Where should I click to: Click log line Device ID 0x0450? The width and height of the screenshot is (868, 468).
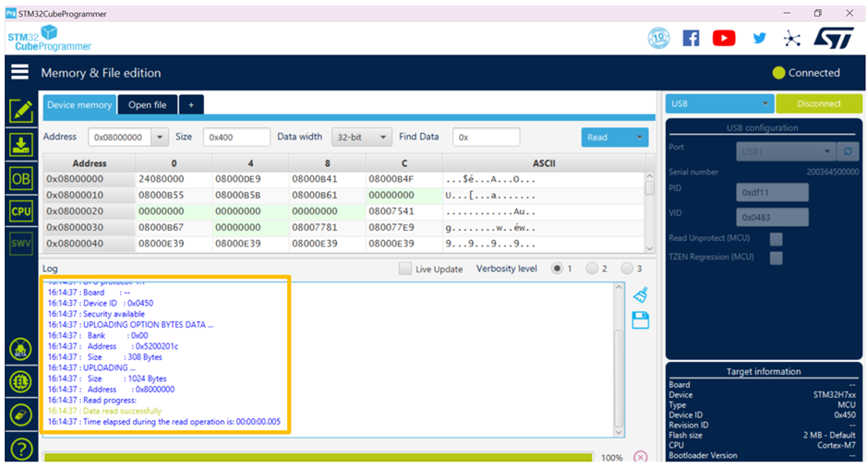coord(101,303)
